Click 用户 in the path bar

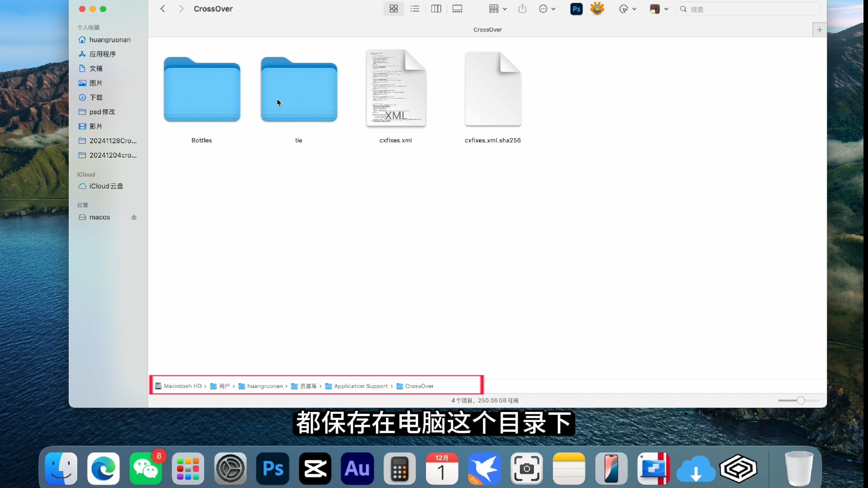pyautogui.click(x=220, y=386)
